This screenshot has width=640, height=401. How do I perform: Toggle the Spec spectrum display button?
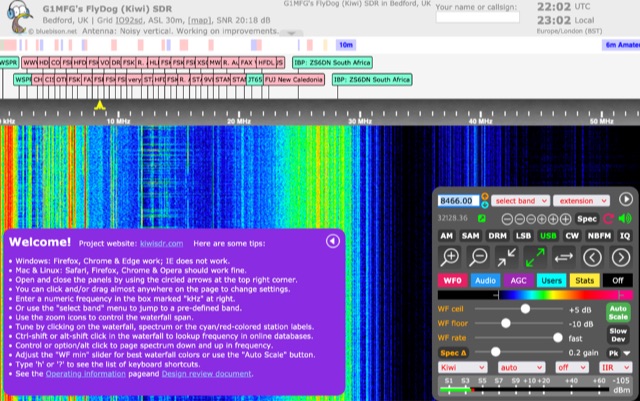tap(587, 219)
